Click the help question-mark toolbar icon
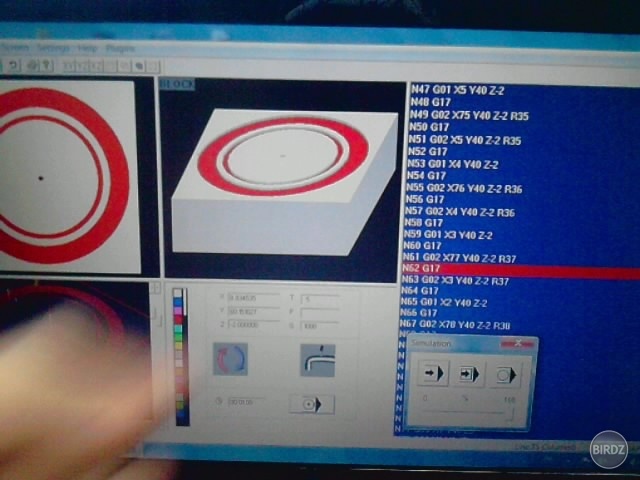 pos(47,65)
